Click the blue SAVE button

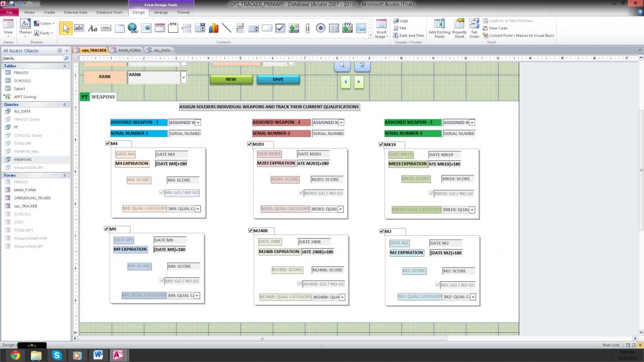pyautogui.click(x=278, y=79)
